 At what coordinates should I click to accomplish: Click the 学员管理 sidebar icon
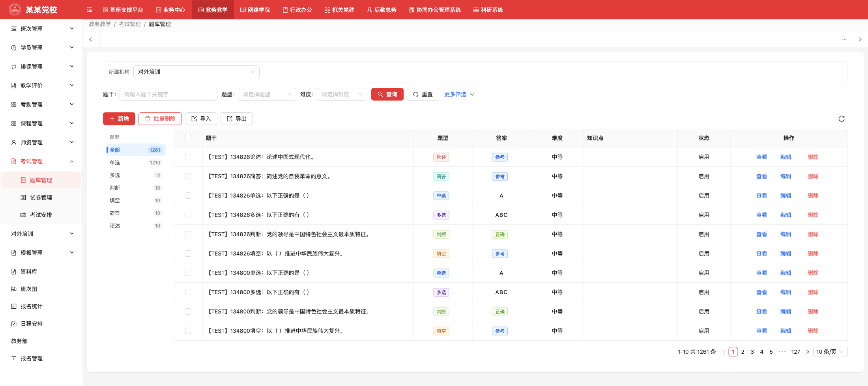point(14,48)
